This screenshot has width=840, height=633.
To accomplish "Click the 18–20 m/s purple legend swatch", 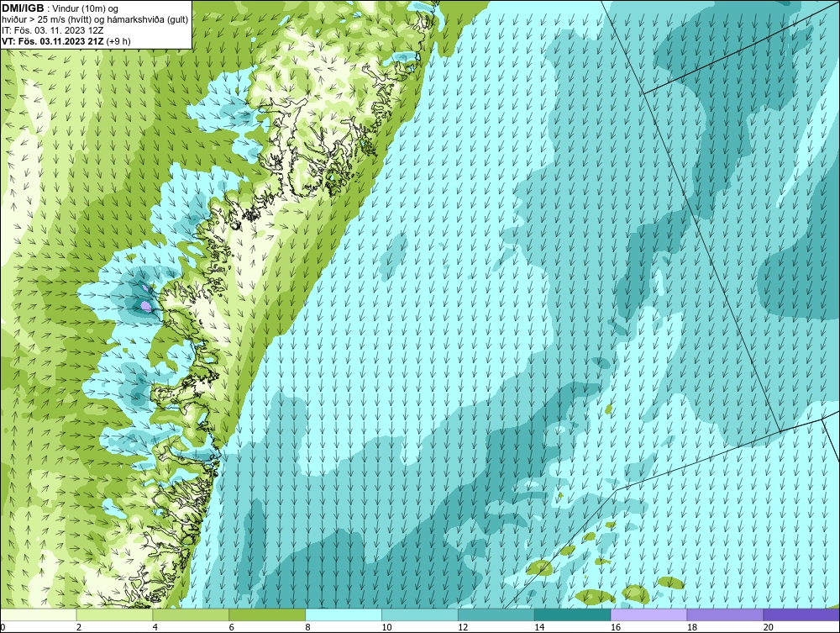I will pos(726,615).
